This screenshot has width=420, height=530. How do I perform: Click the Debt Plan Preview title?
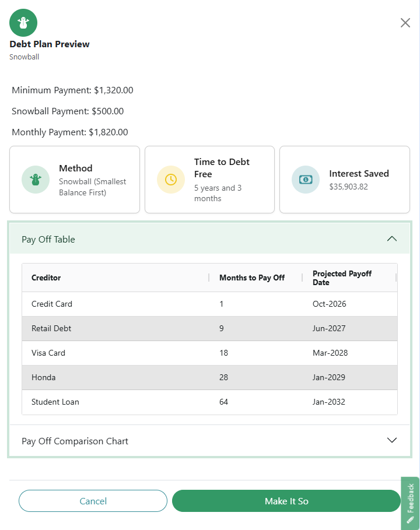coord(50,44)
